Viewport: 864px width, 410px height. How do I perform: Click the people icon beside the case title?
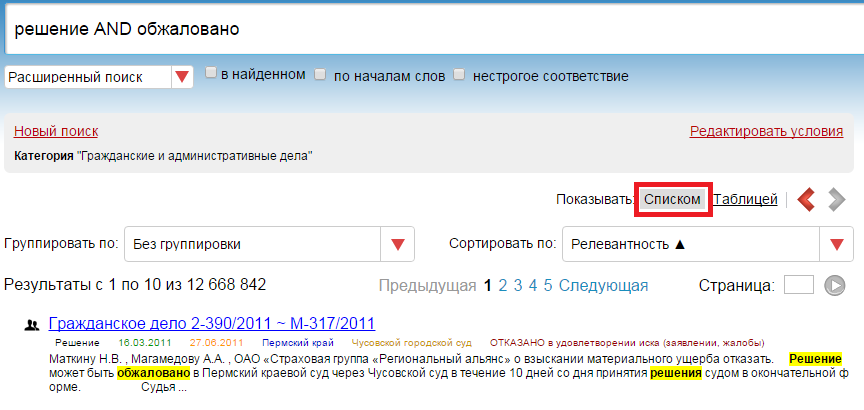31,324
